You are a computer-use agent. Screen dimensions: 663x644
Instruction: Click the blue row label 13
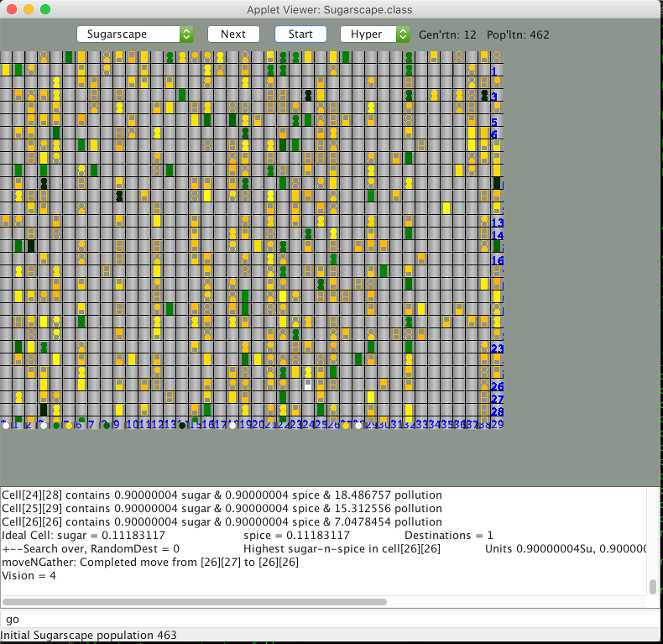coord(497,223)
